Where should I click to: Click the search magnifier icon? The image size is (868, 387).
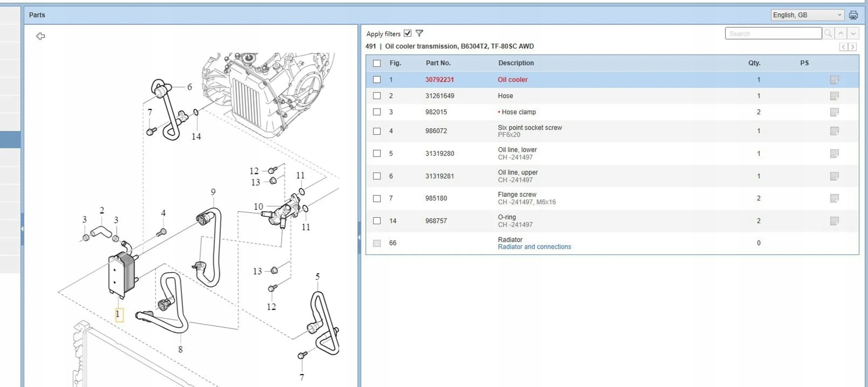(828, 33)
